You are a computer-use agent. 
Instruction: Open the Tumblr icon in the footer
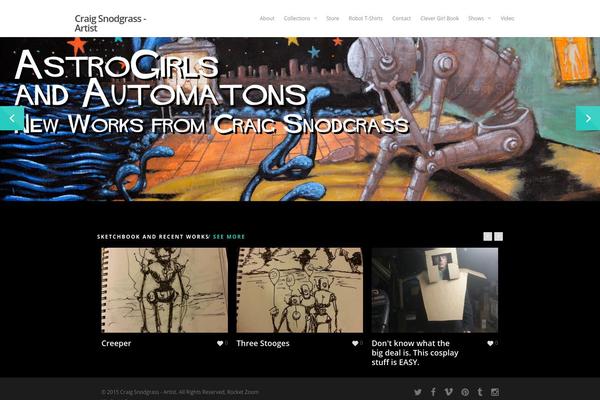click(480, 392)
